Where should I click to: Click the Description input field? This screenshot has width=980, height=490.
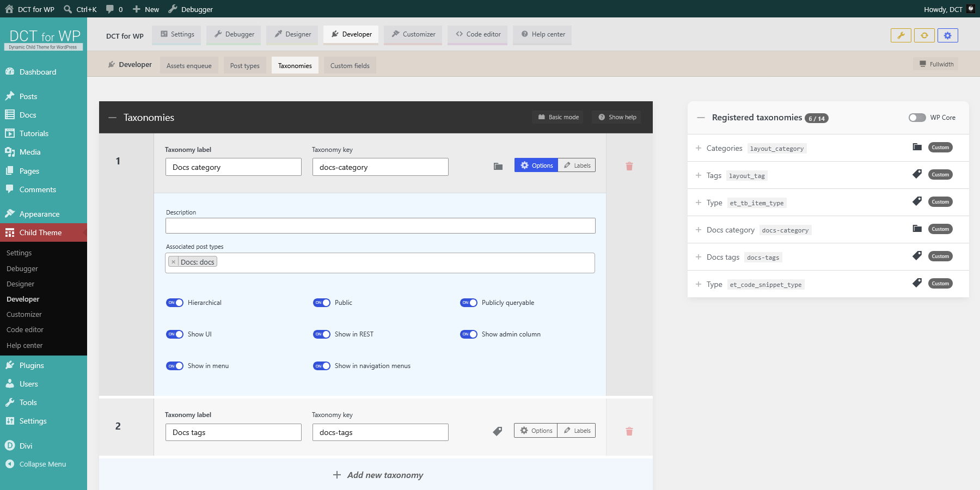click(x=381, y=226)
